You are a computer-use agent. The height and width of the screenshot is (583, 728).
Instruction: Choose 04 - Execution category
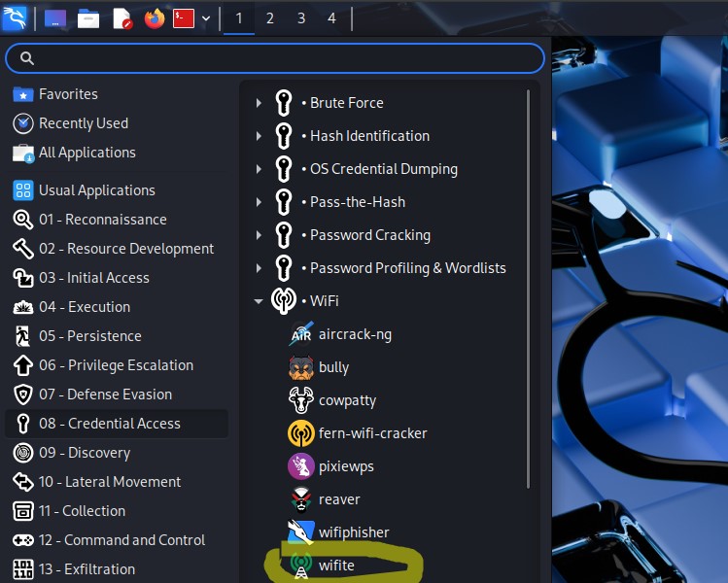pyautogui.click(x=116, y=307)
